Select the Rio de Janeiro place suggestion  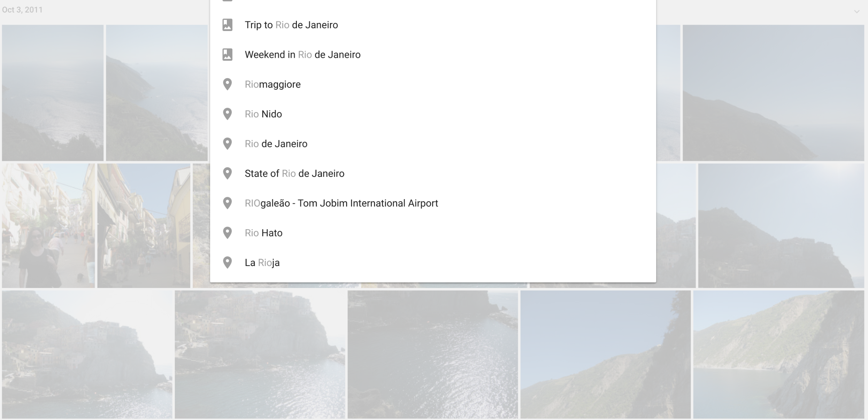276,144
